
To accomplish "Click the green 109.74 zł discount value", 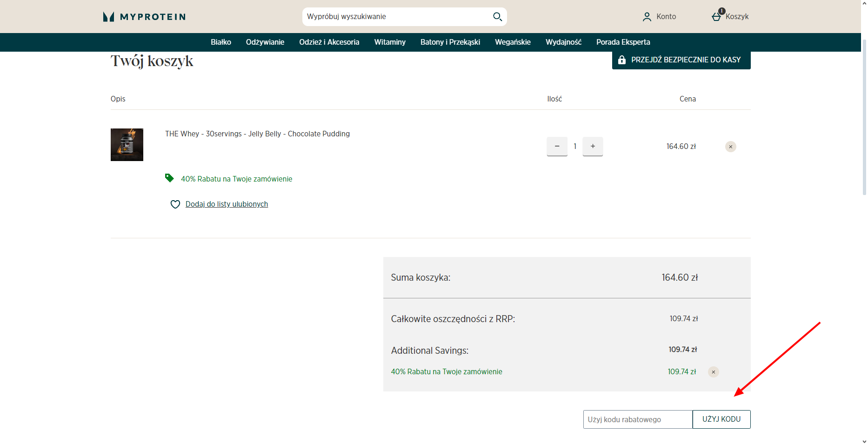I will (x=682, y=372).
